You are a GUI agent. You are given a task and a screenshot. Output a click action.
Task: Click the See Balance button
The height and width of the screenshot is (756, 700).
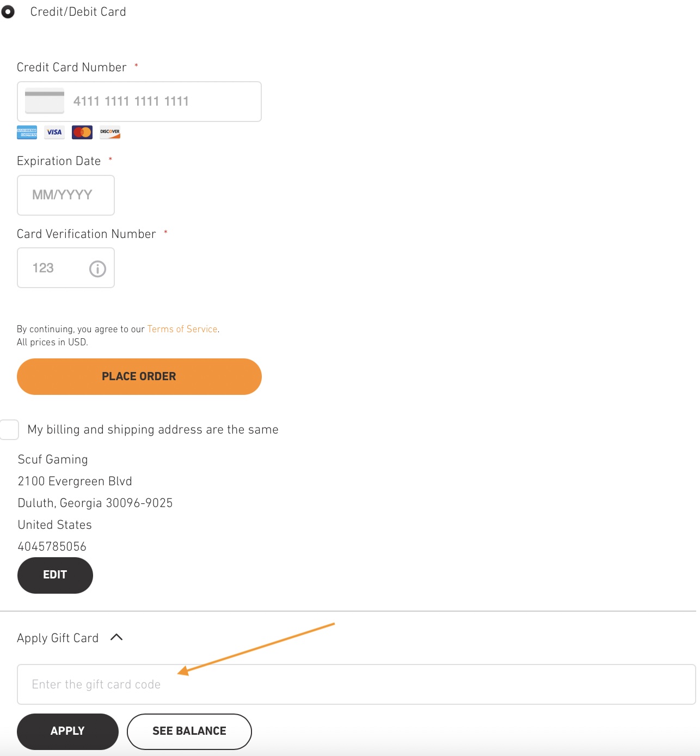pos(189,731)
